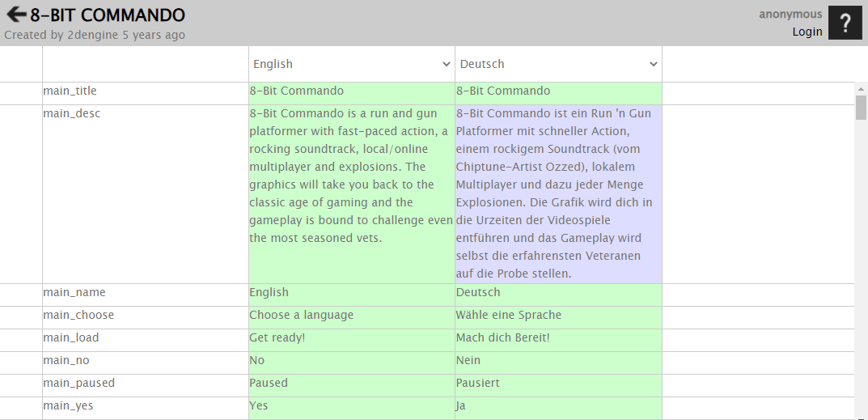Click the scrollbar up arrow
This screenshot has width=868, height=420.
pyautogui.click(x=861, y=89)
